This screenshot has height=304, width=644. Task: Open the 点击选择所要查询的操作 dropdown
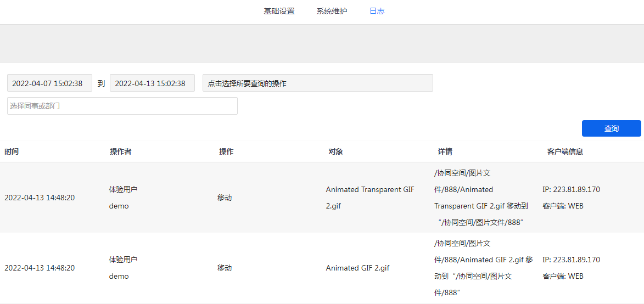tap(317, 83)
